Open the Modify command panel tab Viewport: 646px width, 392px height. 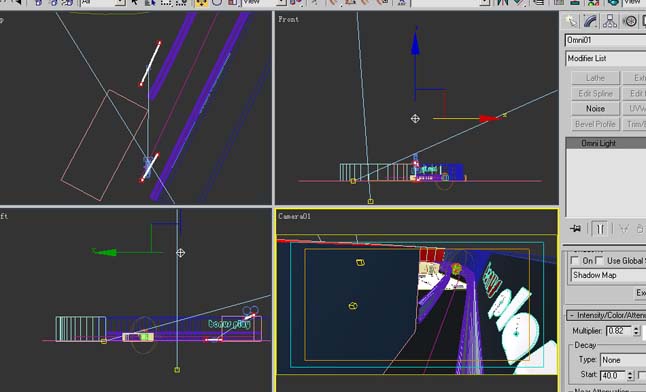pyautogui.click(x=590, y=21)
